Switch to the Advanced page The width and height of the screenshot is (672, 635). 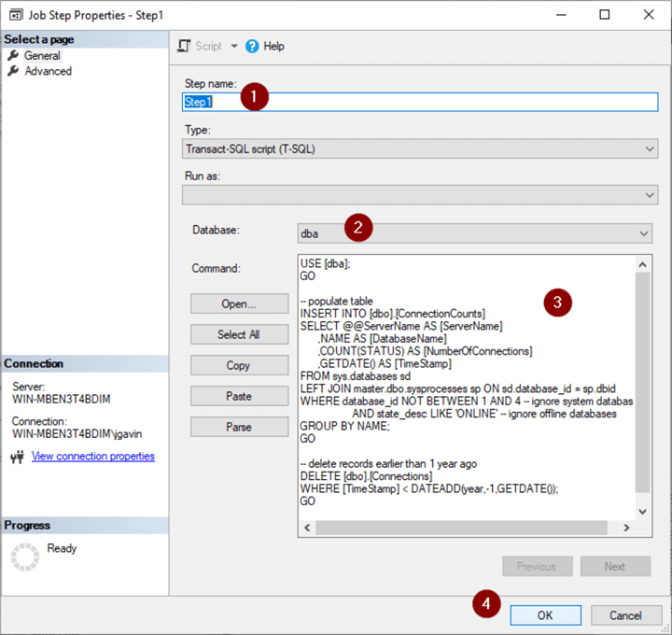point(48,71)
